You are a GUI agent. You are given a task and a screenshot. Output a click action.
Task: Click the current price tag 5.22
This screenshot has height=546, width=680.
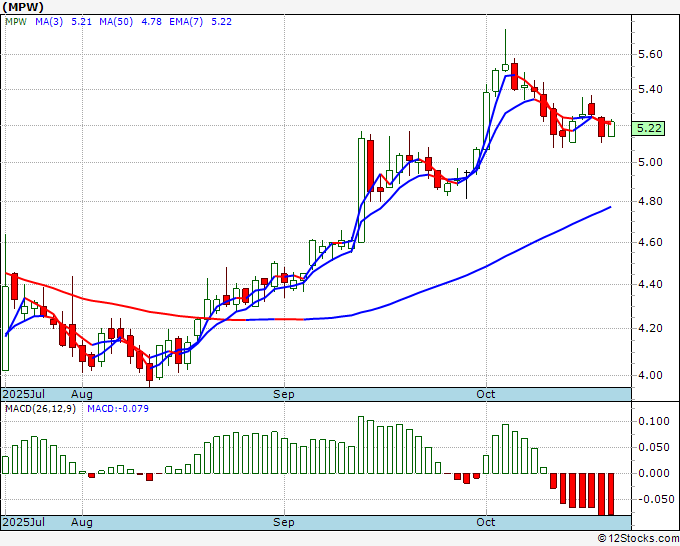point(649,128)
